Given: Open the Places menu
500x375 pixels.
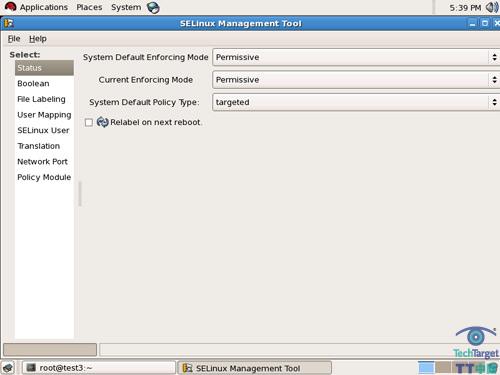Looking at the screenshot, I should click(89, 7).
